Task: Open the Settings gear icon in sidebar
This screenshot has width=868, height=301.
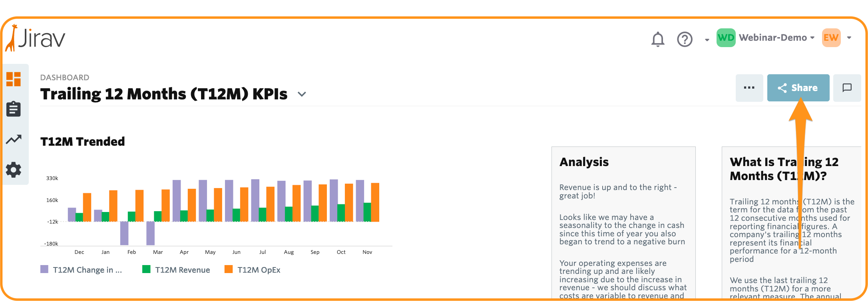Action: point(14,170)
